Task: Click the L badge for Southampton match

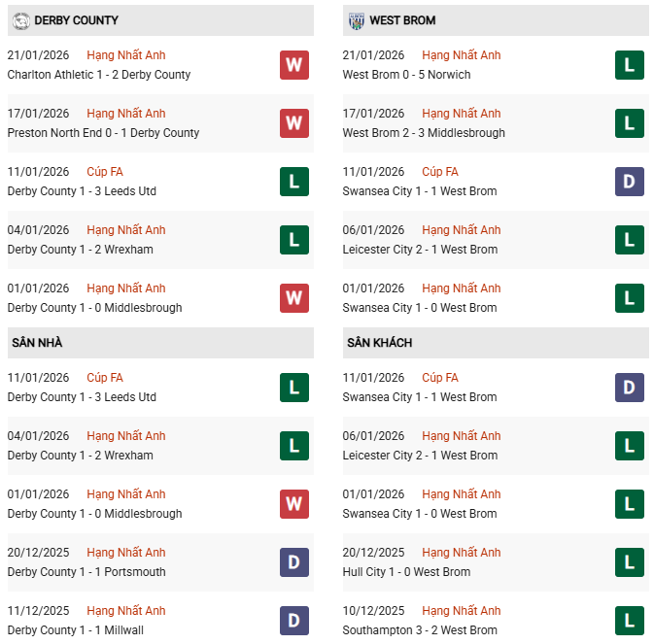Action: tap(630, 621)
